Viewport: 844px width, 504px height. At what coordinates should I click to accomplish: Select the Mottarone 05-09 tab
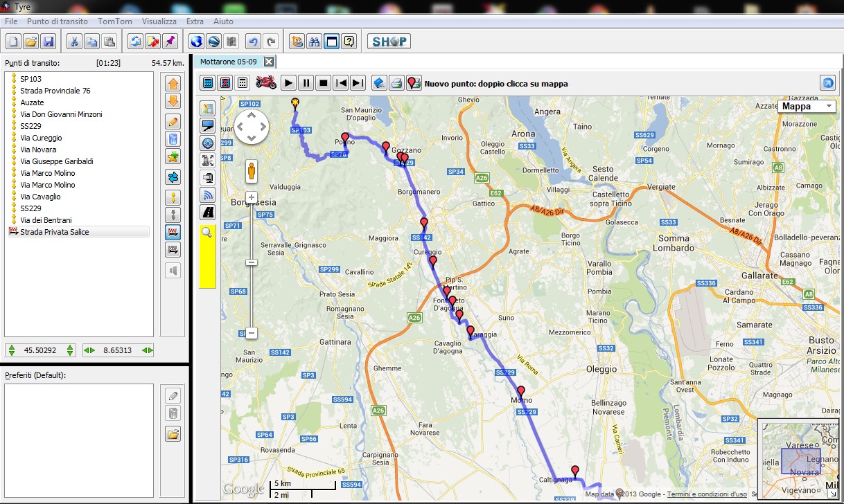[x=229, y=62]
